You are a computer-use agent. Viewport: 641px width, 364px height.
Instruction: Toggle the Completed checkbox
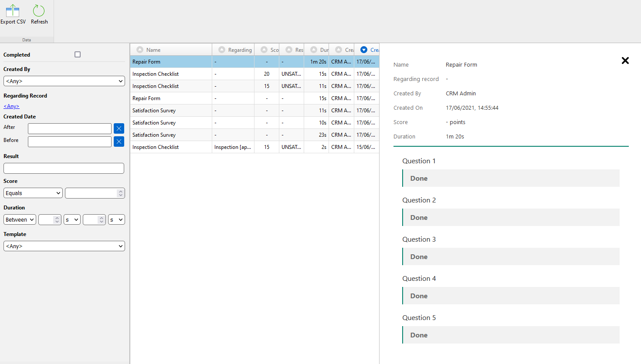tap(78, 54)
